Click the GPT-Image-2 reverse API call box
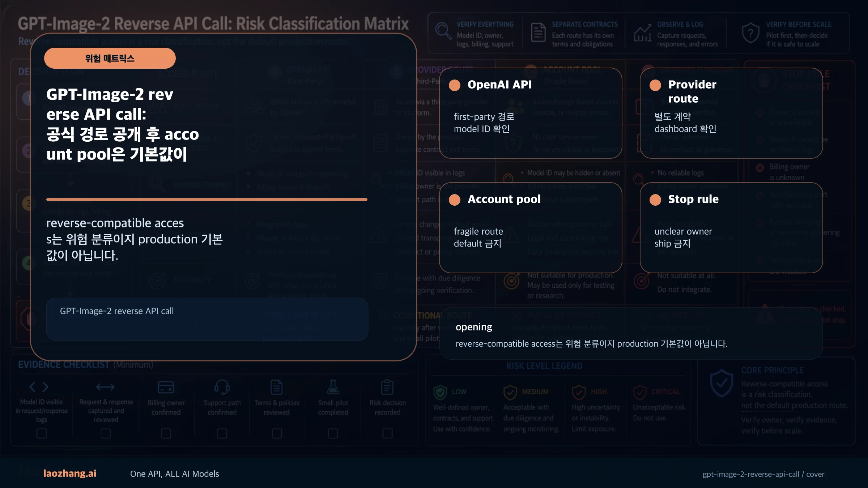 [x=207, y=319]
